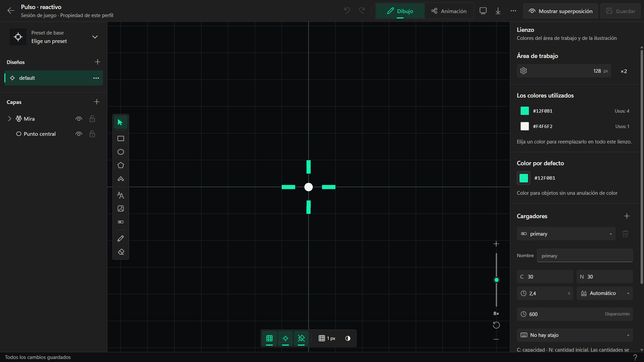
Task: Click Mostrar superposición button
Action: [x=560, y=11]
